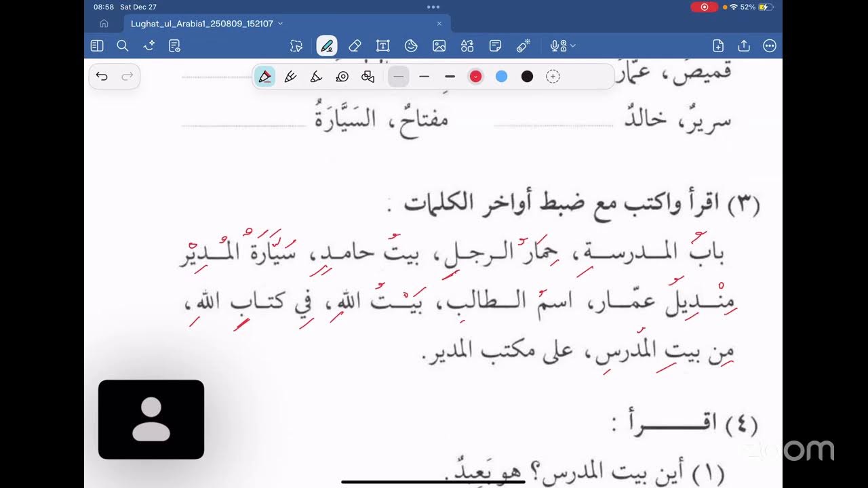The width and height of the screenshot is (868, 488).
Task: Start audio recording with microphone icon
Action: 557,45
